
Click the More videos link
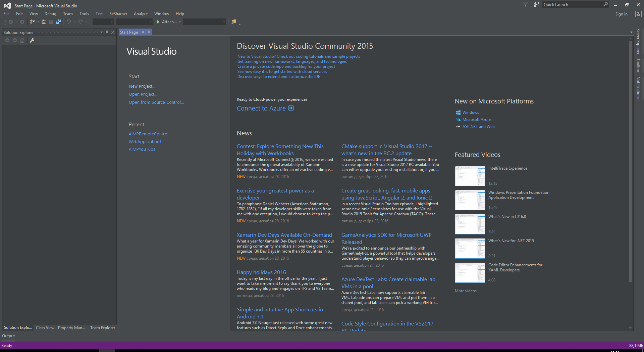pos(466,291)
